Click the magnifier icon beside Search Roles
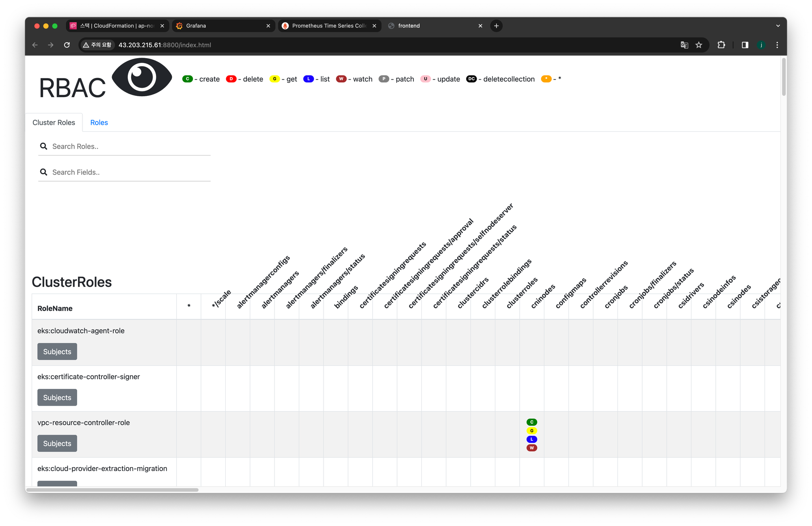The width and height of the screenshot is (812, 526). coord(43,146)
